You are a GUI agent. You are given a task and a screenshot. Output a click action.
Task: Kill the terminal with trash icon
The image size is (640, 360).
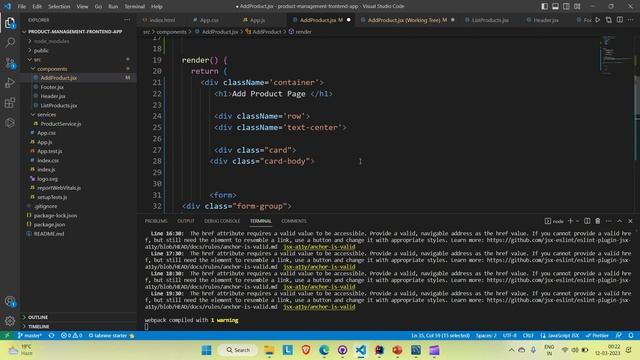coord(598,221)
